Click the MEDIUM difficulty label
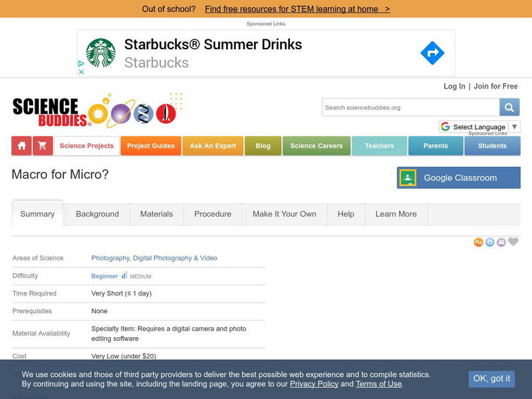 (140, 277)
